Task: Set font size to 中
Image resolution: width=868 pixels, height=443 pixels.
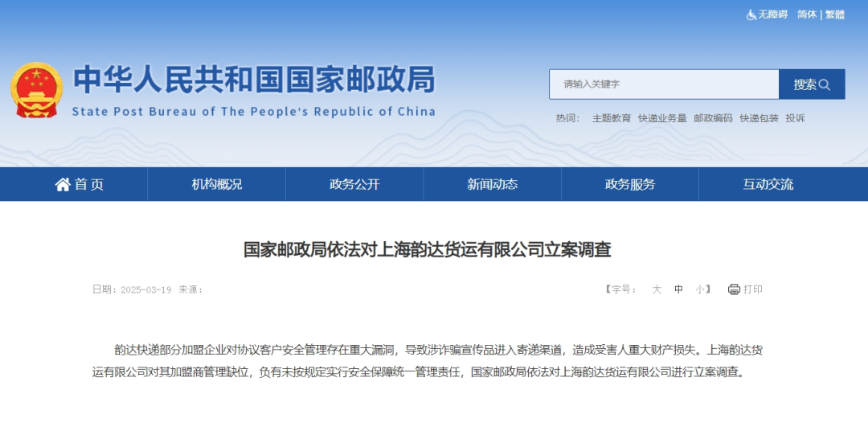Action: pyautogui.click(x=678, y=289)
